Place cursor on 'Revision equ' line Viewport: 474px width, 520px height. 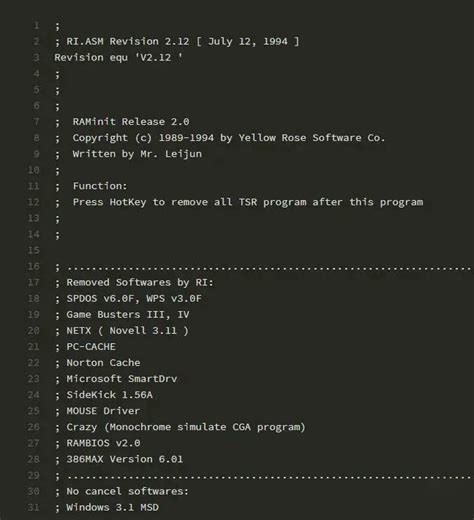coord(118,58)
